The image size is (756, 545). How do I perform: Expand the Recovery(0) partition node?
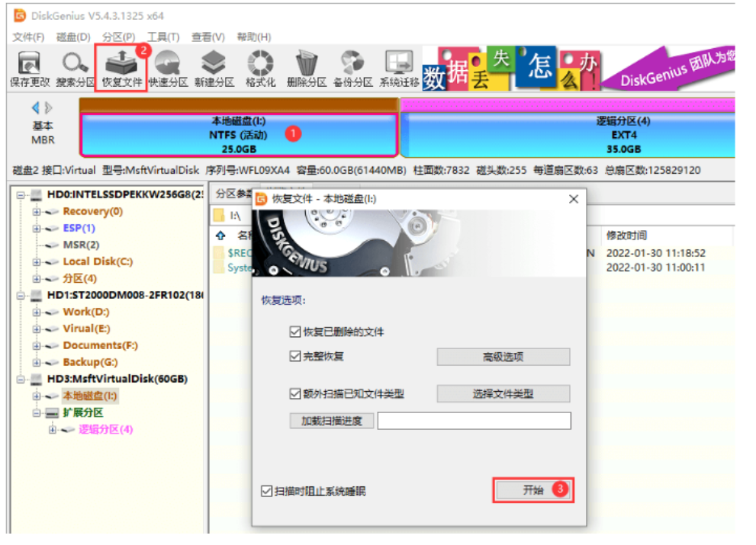[36, 212]
